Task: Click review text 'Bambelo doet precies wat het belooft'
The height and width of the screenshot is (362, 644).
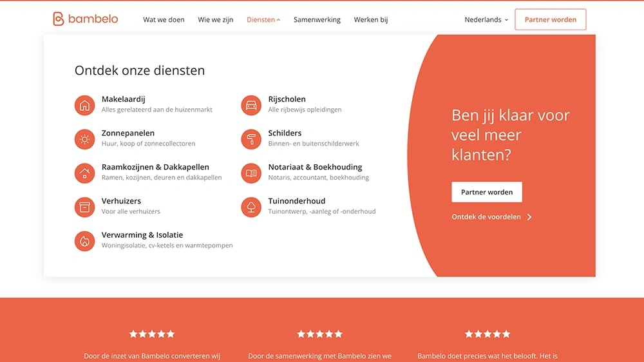Action: coord(480,356)
